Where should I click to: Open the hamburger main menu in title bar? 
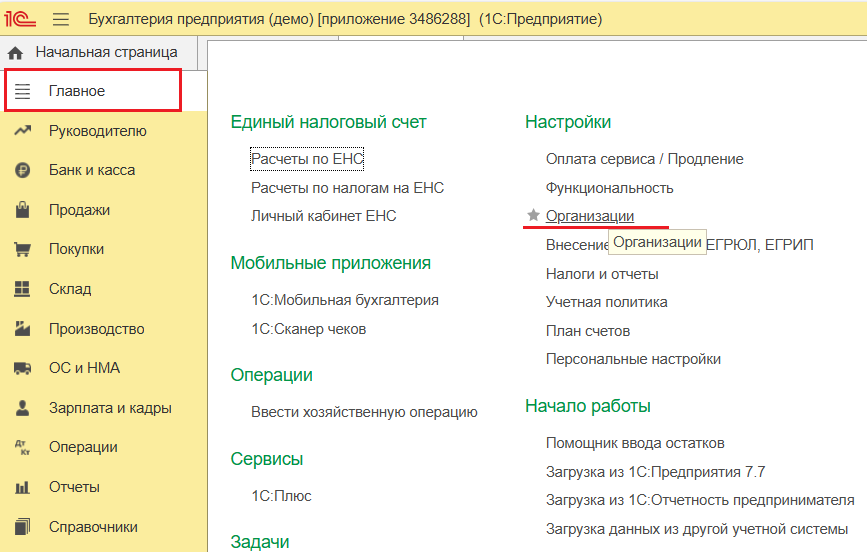pyautogui.click(x=61, y=19)
